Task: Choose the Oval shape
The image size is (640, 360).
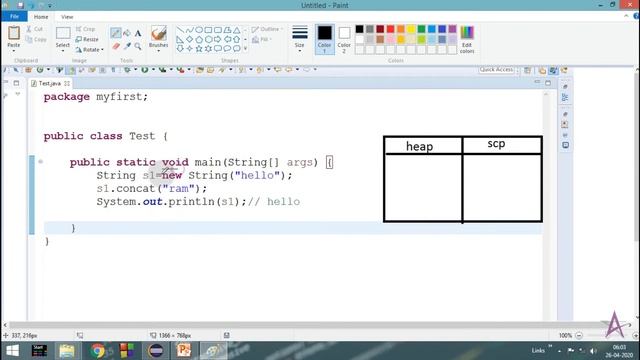Action: (199, 30)
